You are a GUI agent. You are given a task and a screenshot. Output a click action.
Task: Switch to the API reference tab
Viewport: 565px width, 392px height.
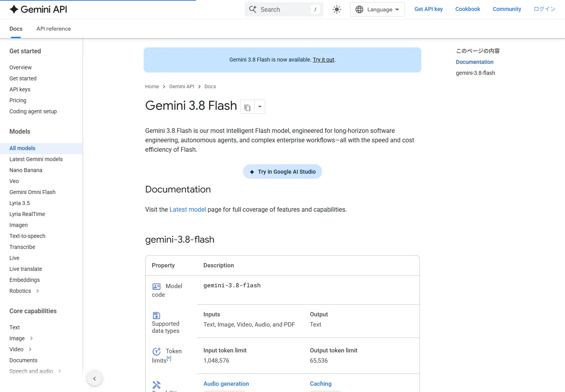[x=54, y=29]
